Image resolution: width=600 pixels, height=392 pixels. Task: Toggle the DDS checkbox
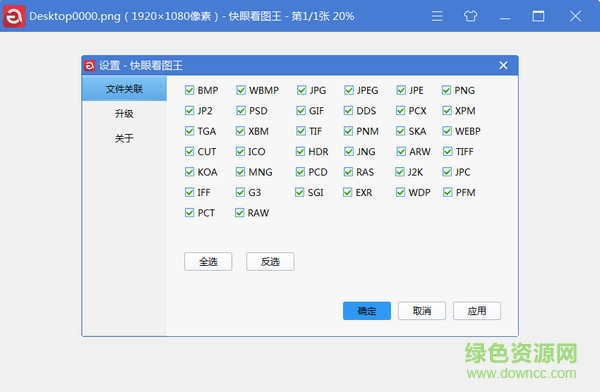click(348, 111)
